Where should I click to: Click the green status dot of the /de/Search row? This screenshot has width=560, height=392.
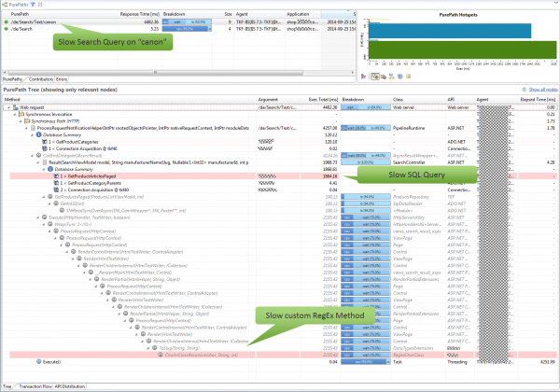(7, 29)
